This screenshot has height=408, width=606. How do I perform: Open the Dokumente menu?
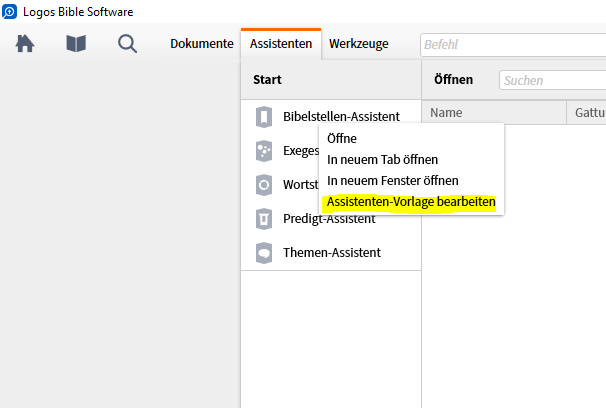pos(202,44)
